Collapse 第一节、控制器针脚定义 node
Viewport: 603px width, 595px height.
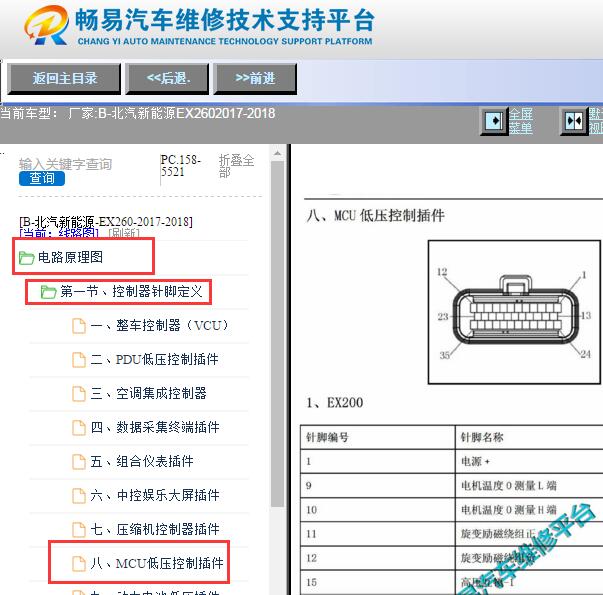131,292
